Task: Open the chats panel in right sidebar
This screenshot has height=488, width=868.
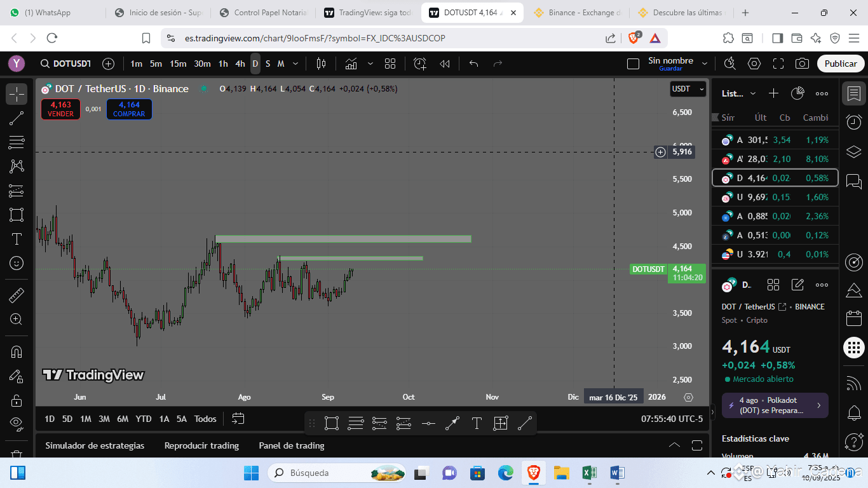Action: [854, 182]
